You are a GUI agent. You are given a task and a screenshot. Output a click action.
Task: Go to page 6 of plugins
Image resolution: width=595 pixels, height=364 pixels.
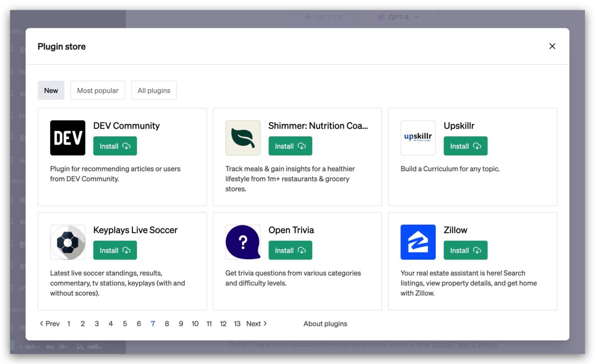139,323
